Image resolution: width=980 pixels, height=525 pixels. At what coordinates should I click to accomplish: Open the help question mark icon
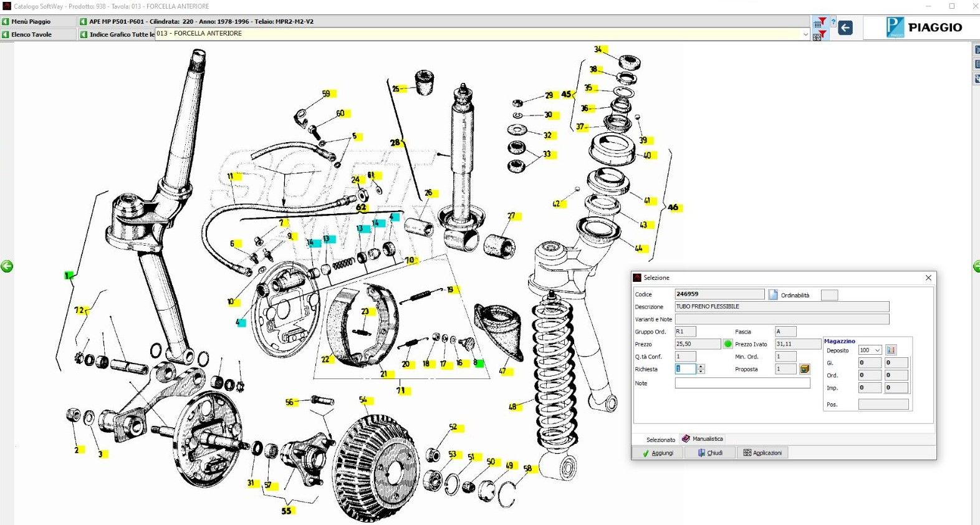click(x=833, y=22)
